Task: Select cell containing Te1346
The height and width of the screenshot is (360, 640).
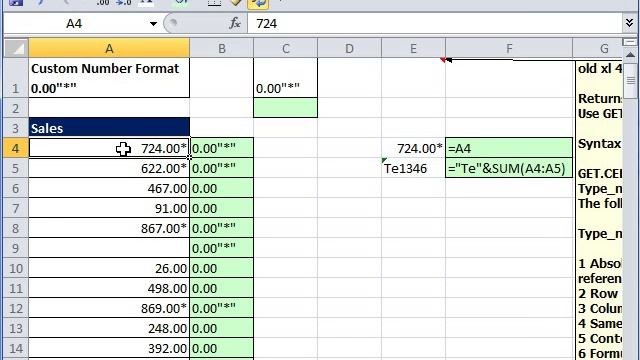Action: (413, 168)
